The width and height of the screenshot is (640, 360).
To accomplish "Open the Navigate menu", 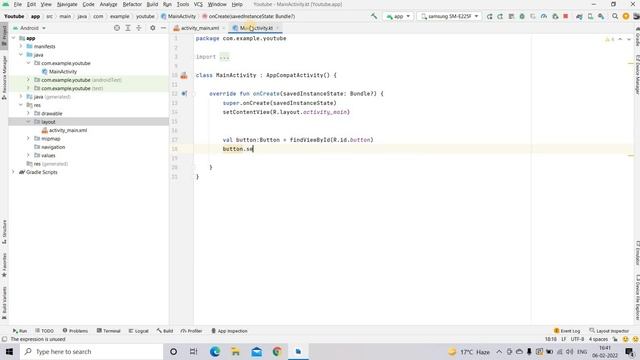I will [67, 4].
